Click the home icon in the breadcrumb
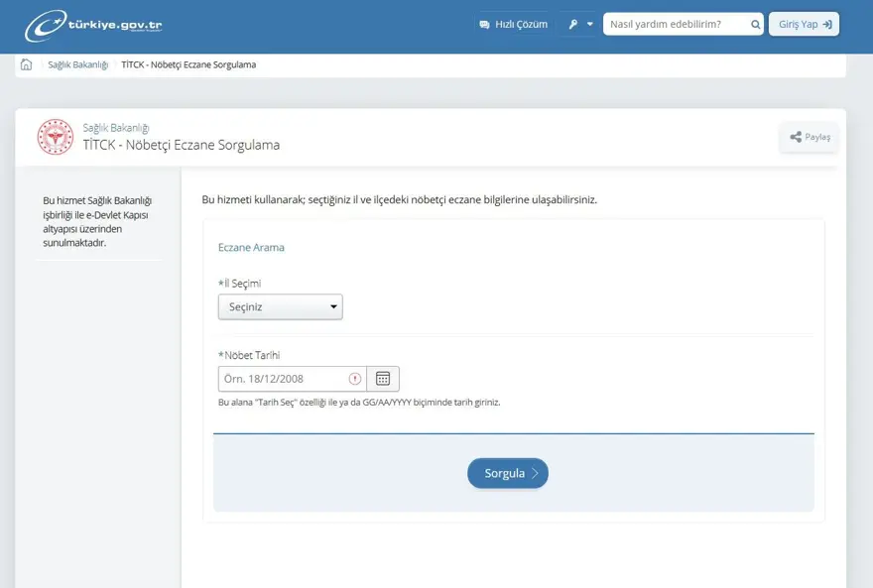Viewport: 873px width, 588px height. tap(24, 62)
